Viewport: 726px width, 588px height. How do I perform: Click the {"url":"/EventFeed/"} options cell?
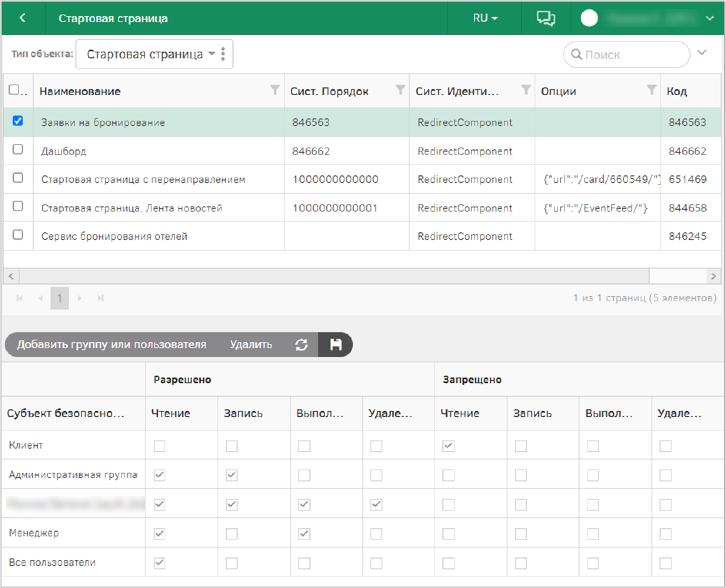point(598,208)
